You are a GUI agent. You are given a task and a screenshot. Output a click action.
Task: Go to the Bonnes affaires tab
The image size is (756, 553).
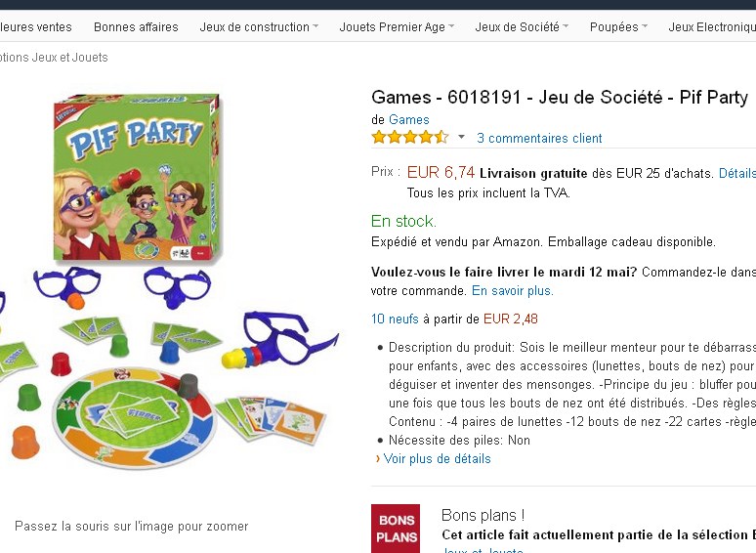(136, 27)
